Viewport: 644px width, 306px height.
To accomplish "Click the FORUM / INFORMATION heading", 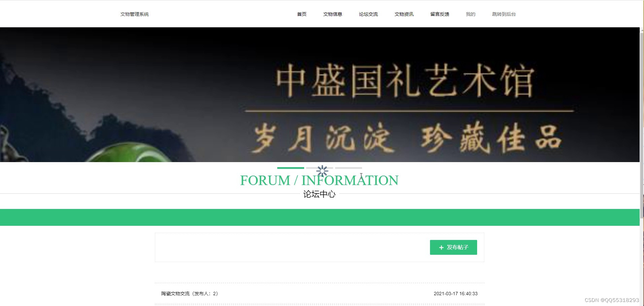I will pyautogui.click(x=319, y=180).
